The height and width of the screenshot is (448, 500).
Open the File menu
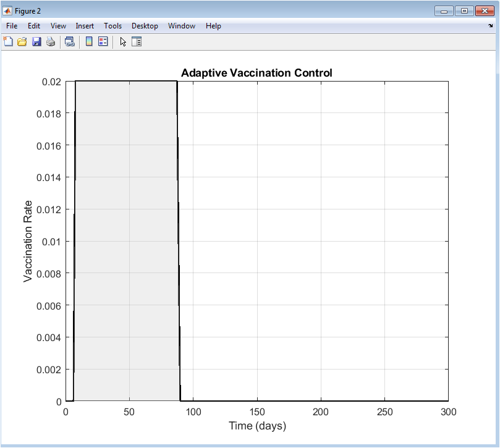pos(12,26)
